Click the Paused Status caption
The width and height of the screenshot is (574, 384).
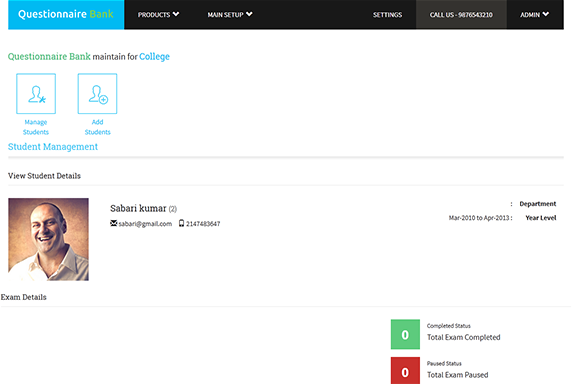click(x=444, y=364)
